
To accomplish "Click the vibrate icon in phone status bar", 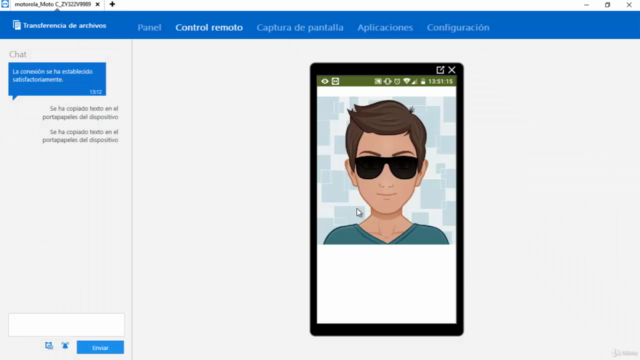I will pyautogui.click(x=387, y=81).
